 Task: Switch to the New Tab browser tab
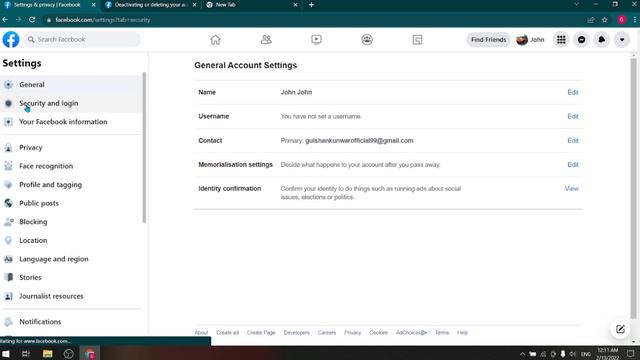click(x=251, y=5)
